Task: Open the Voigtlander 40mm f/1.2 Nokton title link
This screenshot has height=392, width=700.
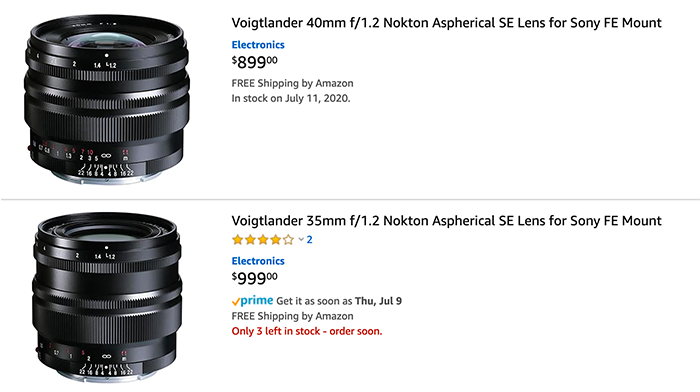Action: coord(446,23)
